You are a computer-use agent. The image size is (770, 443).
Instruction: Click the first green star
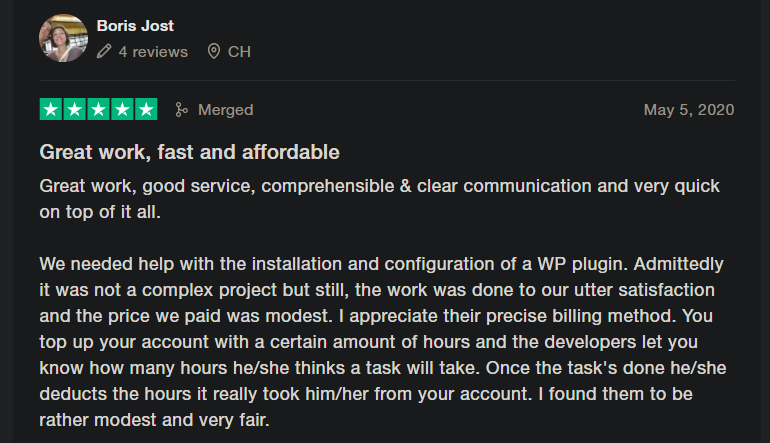pos(51,109)
